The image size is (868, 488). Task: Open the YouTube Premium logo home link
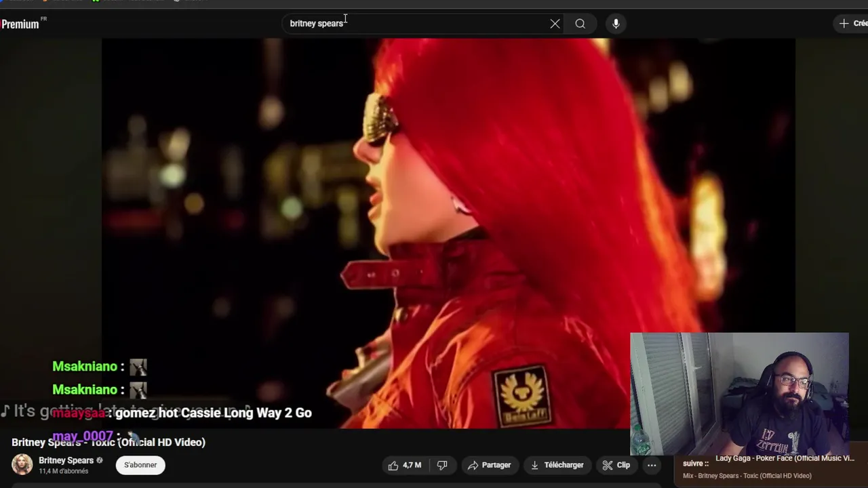click(x=23, y=24)
